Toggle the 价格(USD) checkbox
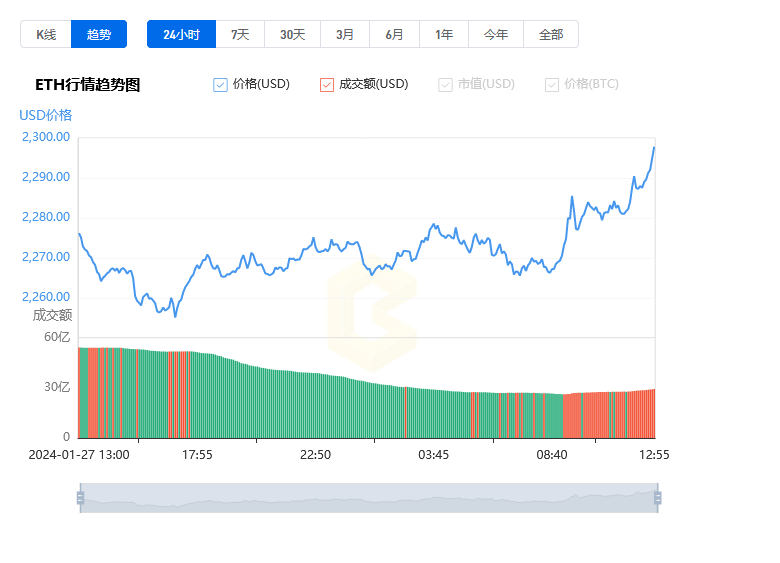This screenshot has height=563, width=780. pos(221,85)
